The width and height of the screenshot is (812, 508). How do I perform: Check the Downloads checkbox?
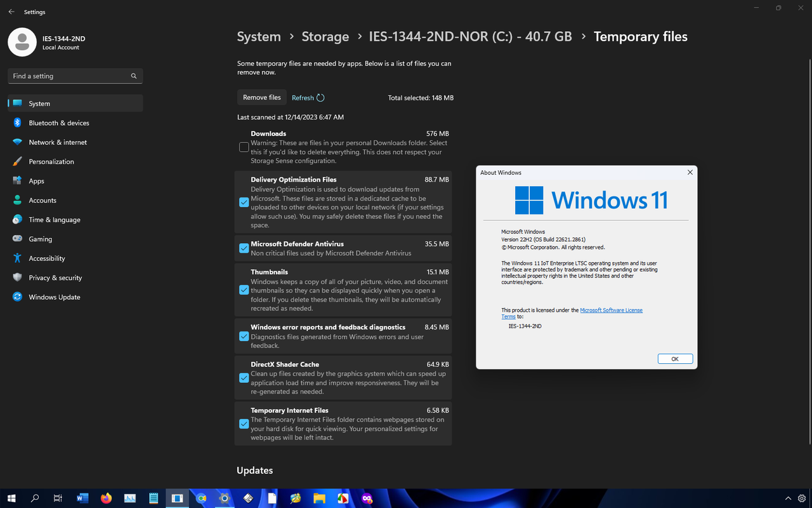(244, 147)
